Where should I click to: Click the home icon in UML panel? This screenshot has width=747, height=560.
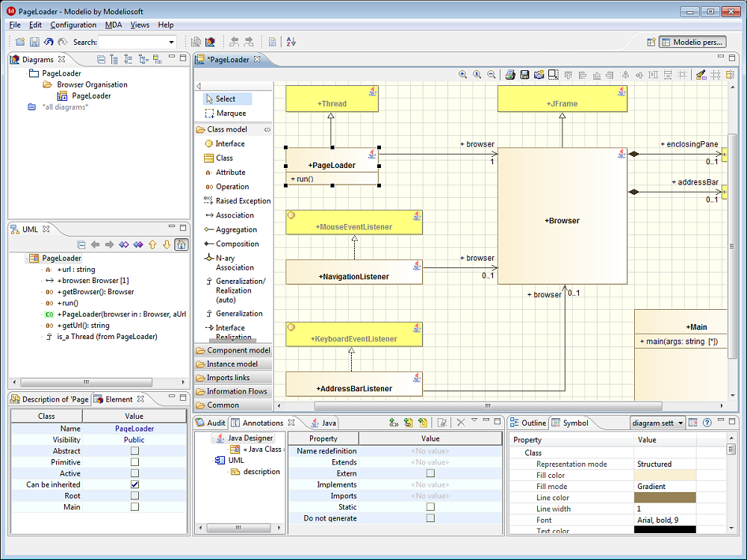click(181, 244)
